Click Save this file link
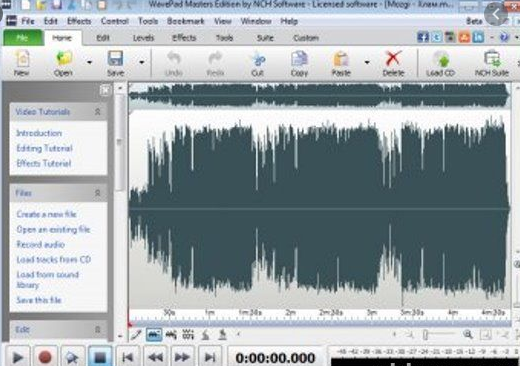Screen dimensions: 520x366 (39, 300)
